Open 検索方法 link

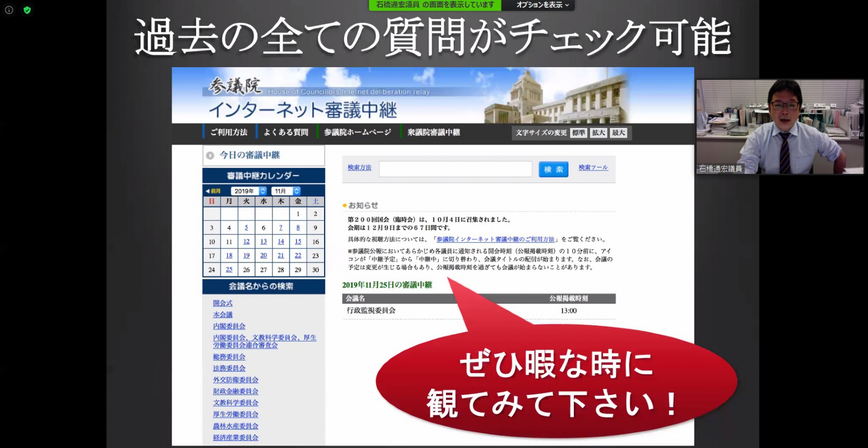tap(359, 168)
